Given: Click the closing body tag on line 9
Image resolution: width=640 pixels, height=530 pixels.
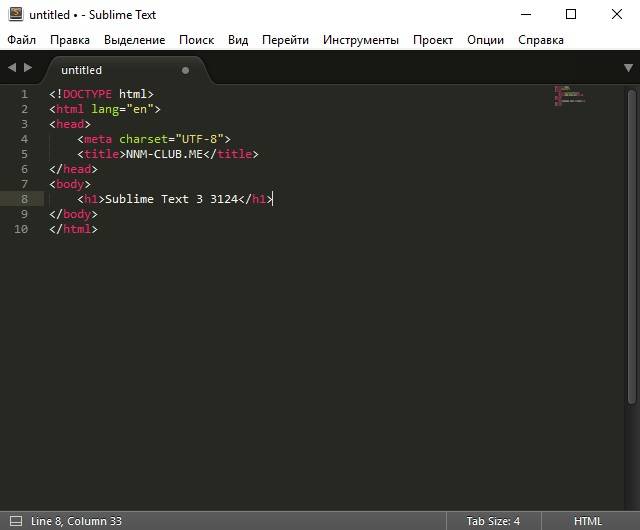Looking at the screenshot, I should [x=73, y=214].
